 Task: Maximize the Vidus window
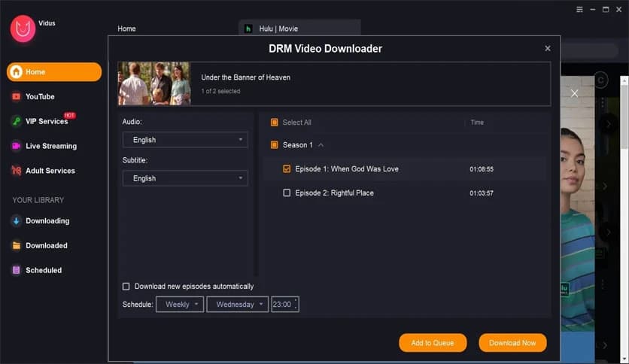[x=606, y=9]
